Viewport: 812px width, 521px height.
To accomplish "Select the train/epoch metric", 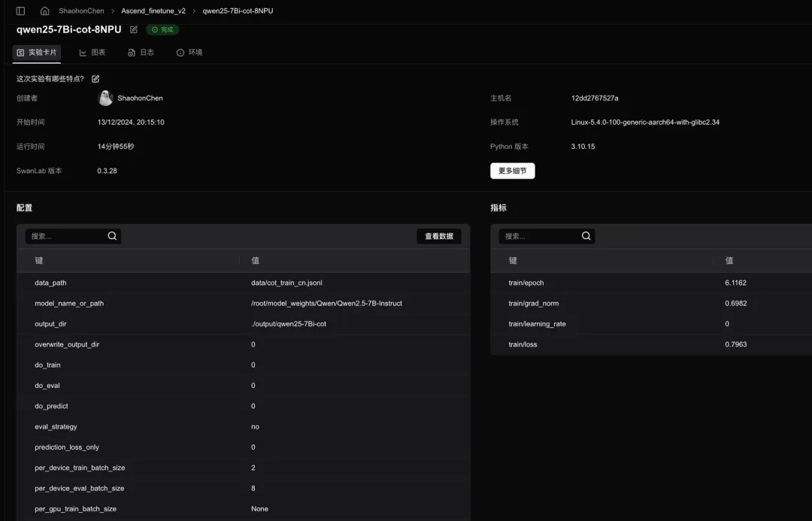I will point(526,283).
